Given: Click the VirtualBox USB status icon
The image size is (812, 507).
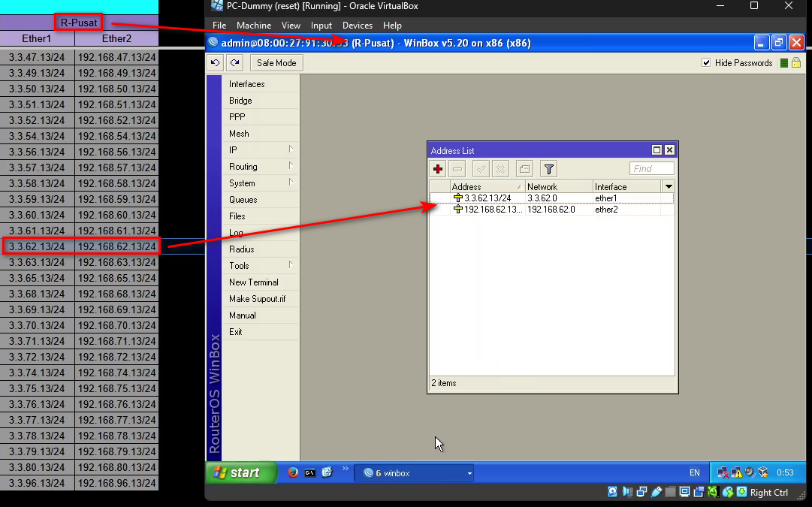Looking at the screenshot, I should pyautogui.click(x=656, y=492).
